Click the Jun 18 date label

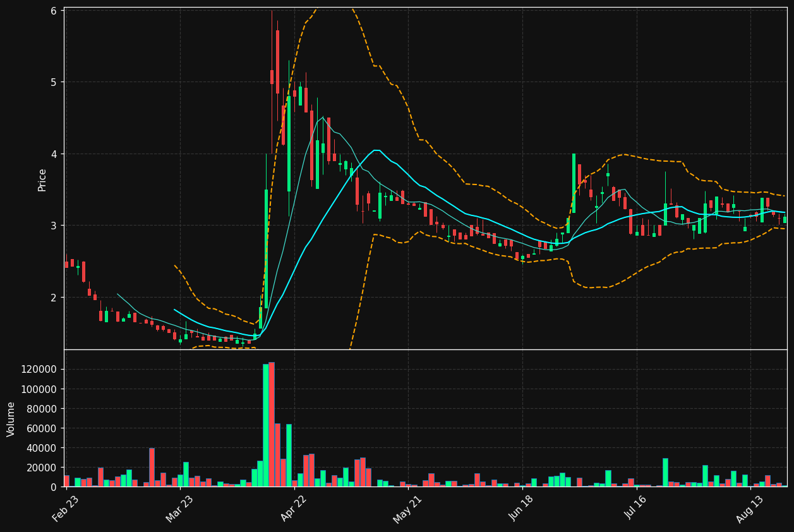pyautogui.click(x=522, y=509)
